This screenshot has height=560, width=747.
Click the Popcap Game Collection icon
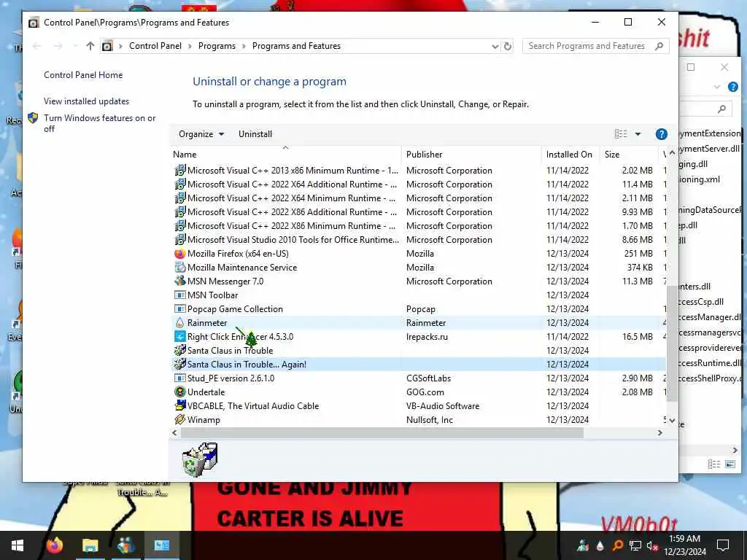point(179,309)
